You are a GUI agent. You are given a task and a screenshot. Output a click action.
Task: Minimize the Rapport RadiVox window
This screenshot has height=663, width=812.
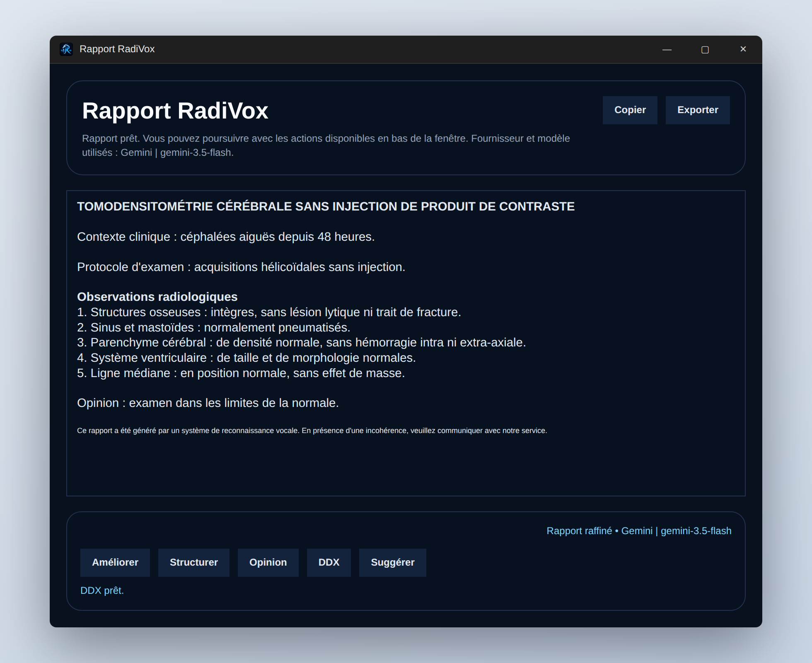click(667, 49)
